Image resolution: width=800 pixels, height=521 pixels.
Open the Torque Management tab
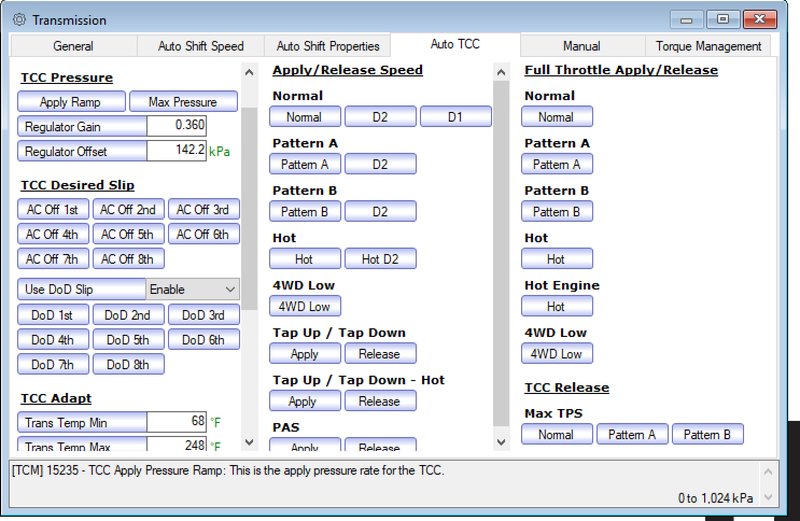pos(708,46)
